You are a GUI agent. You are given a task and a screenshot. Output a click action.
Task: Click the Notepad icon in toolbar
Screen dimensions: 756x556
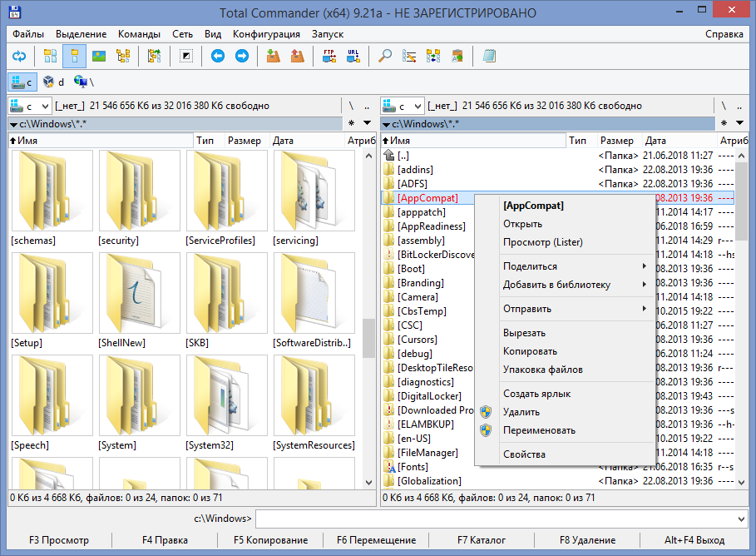[x=489, y=57]
